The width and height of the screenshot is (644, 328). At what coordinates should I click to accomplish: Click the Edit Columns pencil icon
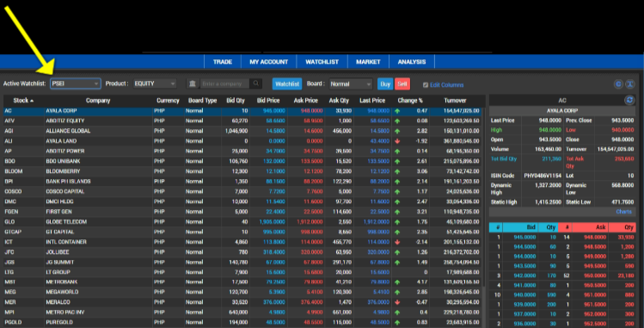point(426,85)
